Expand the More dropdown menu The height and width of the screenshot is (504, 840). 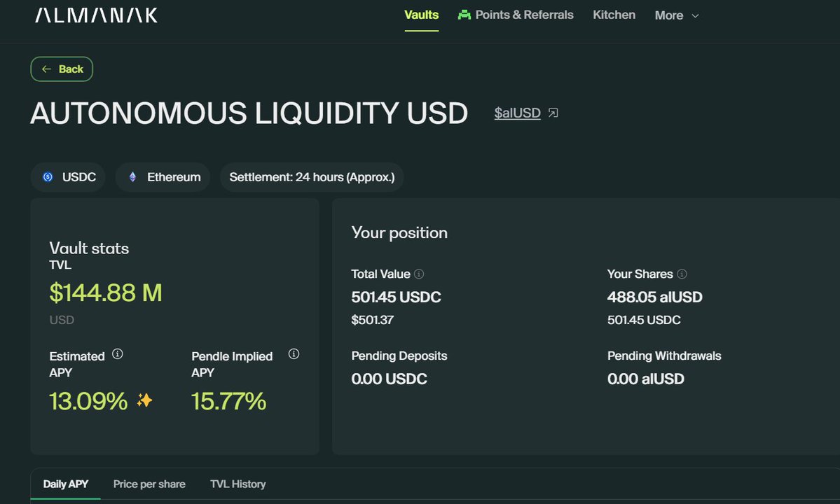tap(677, 15)
